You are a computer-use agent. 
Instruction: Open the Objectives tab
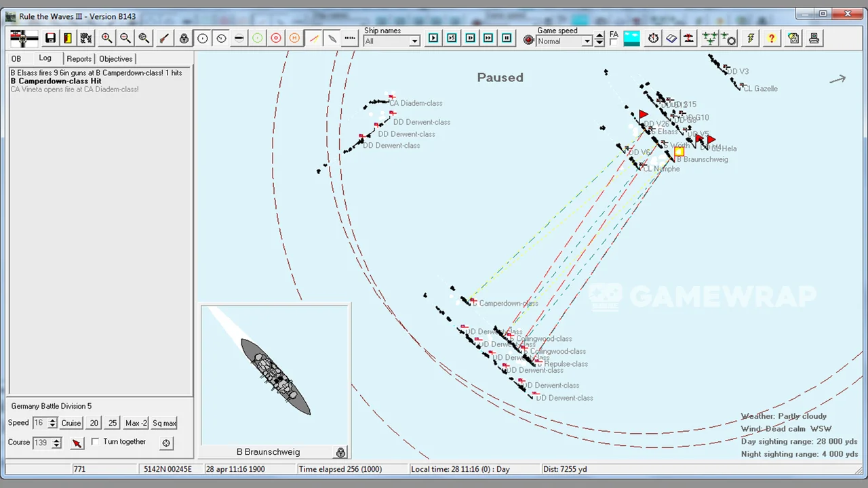(115, 59)
